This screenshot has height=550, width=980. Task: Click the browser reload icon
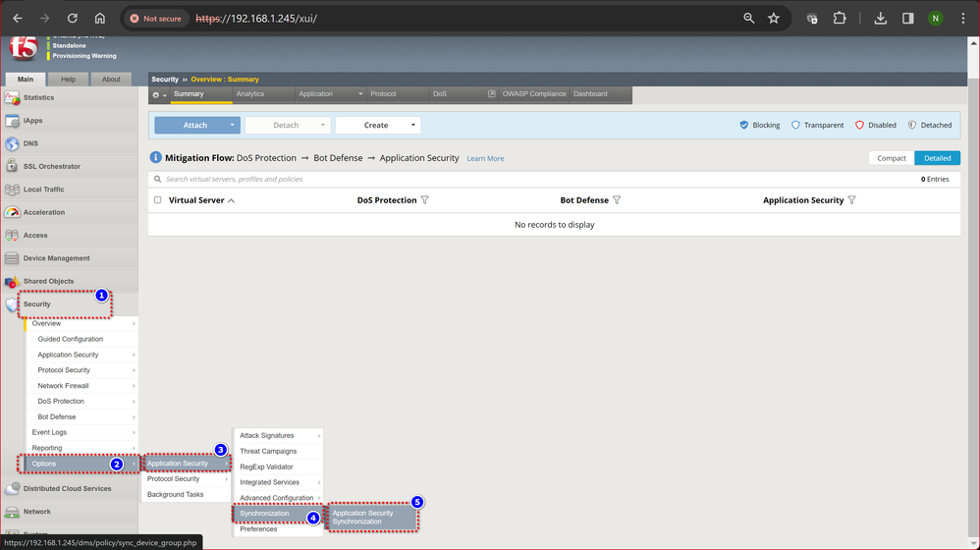73,18
